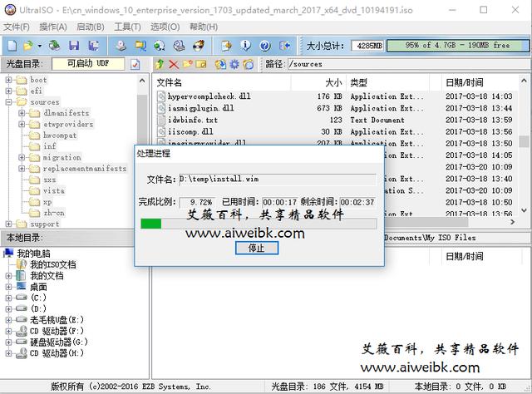Select hypervcomplcheck.dll in file list
The width and height of the screenshot is (532, 394).
209,96
